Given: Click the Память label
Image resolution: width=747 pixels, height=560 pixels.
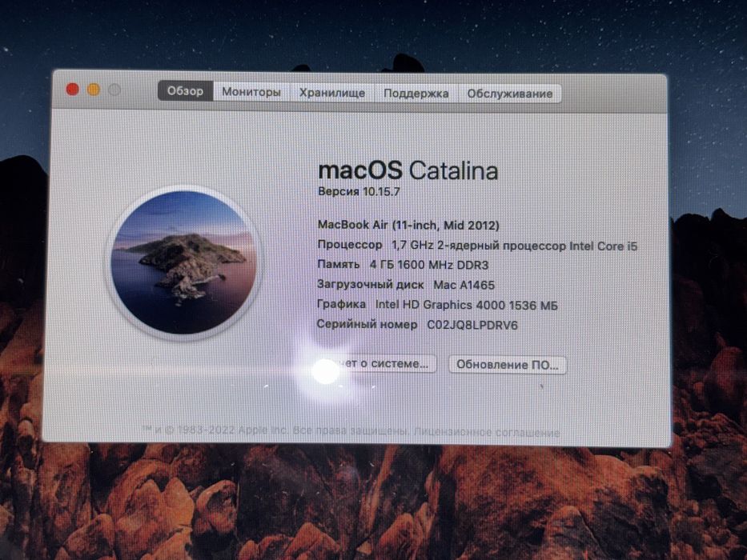Looking at the screenshot, I should (x=338, y=264).
